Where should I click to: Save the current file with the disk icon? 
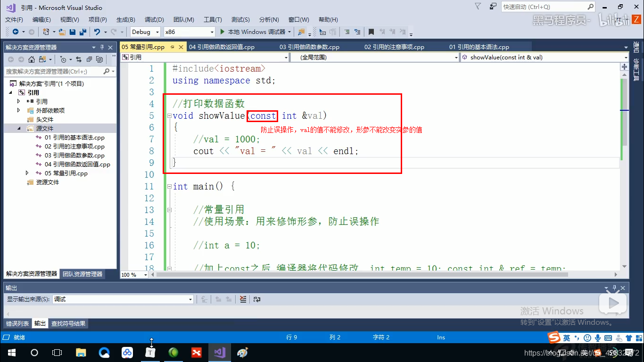point(73,32)
